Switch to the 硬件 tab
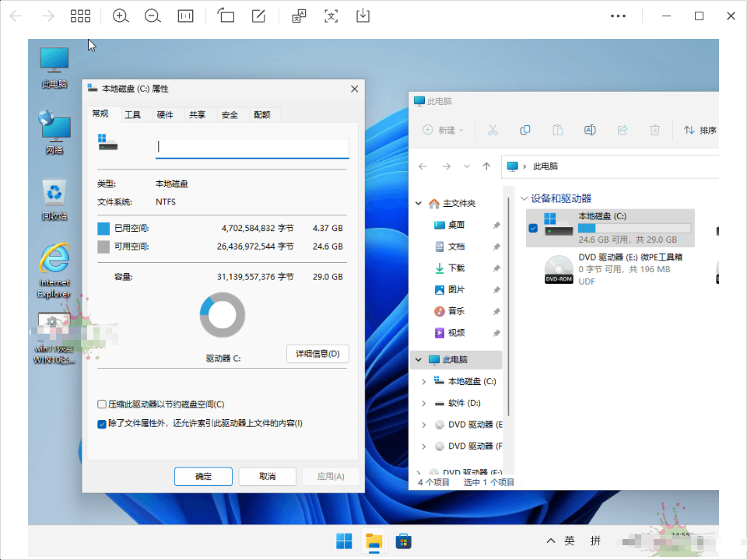The width and height of the screenshot is (747, 560). point(165,115)
